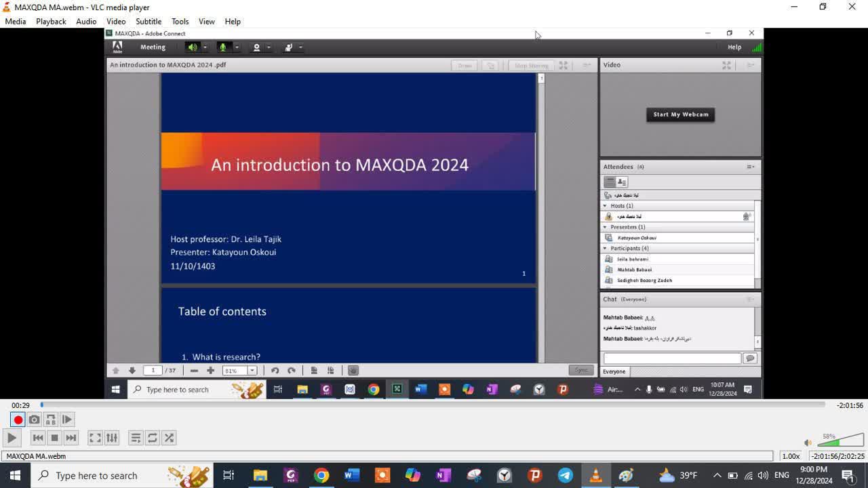Go to next PDF page arrow
Screen dimensions: 868x488
pos(132,371)
